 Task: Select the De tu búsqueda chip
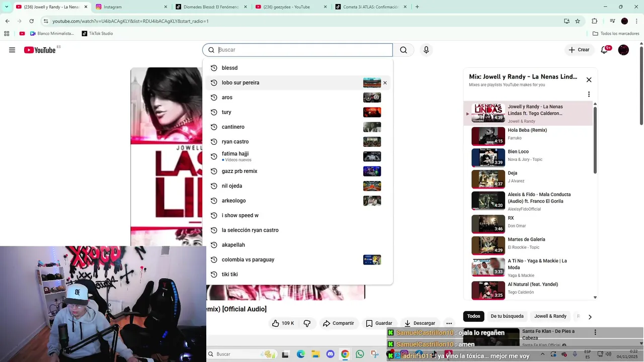point(507,316)
